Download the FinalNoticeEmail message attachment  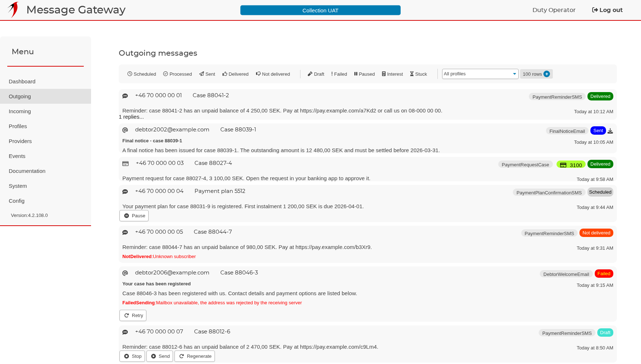pos(610,131)
